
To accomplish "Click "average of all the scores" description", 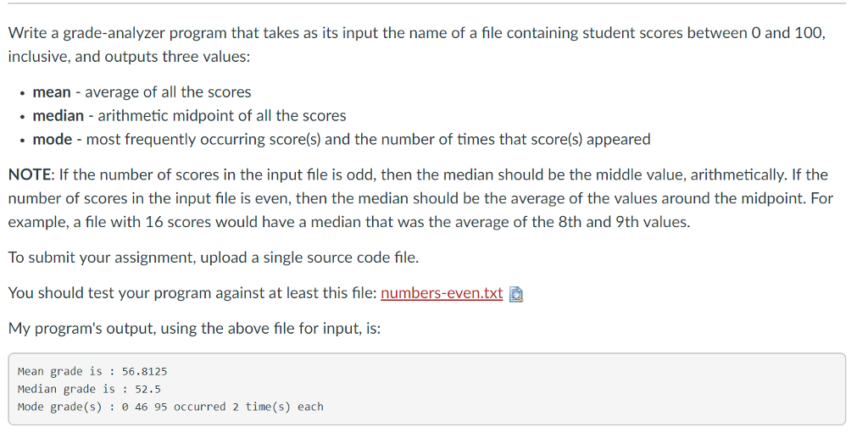I will tap(168, 91).
